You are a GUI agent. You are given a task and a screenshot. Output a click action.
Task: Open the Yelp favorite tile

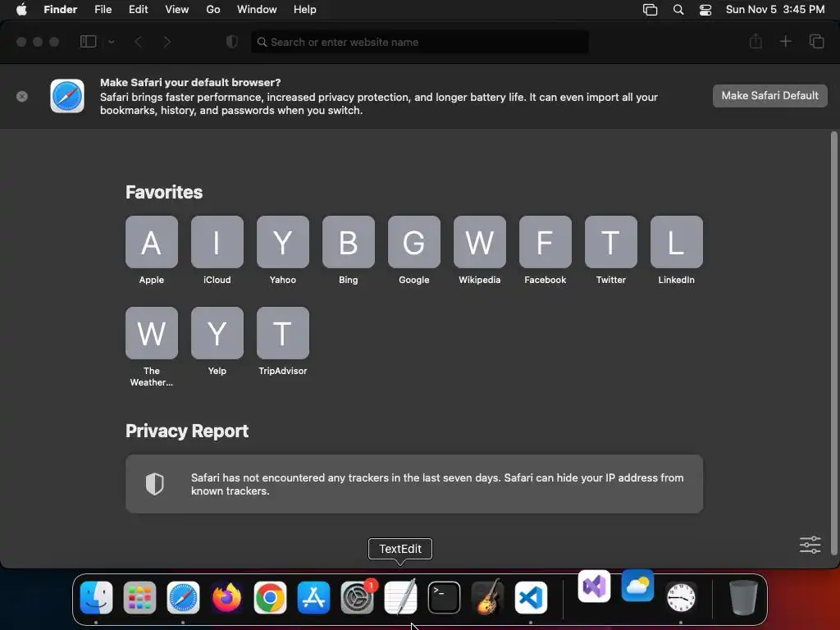click(217, 333)
